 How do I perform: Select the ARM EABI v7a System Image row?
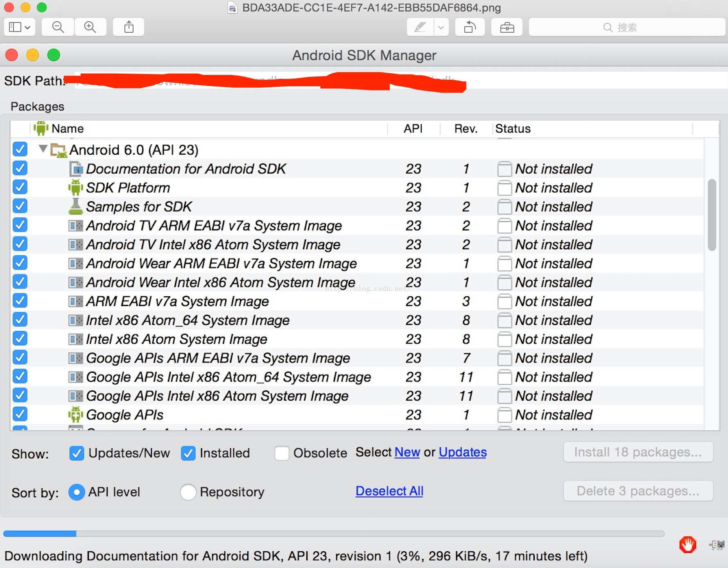[x=357, y=302]
